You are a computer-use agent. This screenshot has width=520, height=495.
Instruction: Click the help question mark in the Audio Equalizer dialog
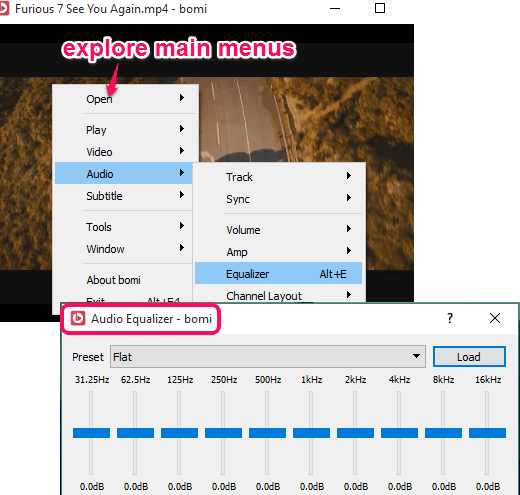tap(450, 318)
